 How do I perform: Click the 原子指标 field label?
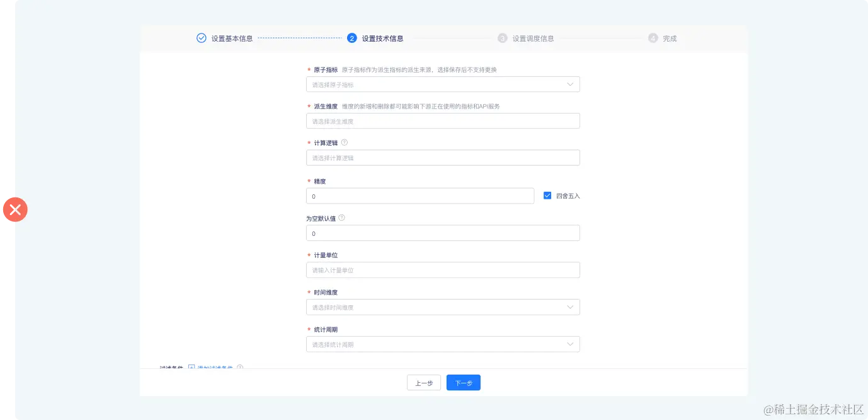point(326,70)
